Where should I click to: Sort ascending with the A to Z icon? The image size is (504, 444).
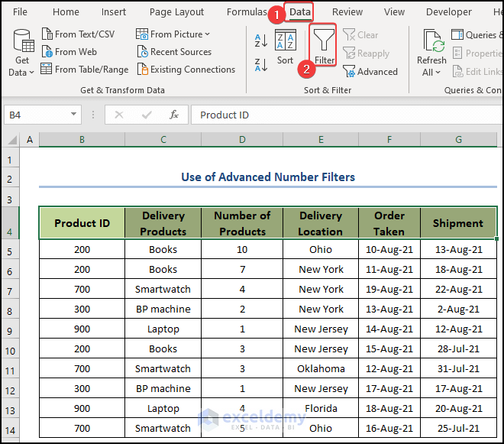point(260,41)
